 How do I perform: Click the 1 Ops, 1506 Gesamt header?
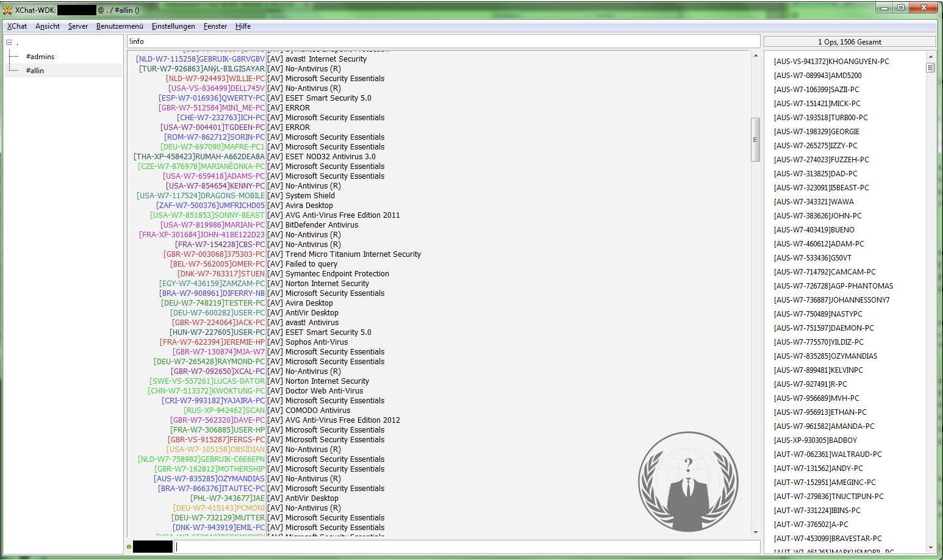[x=850, y=42]
